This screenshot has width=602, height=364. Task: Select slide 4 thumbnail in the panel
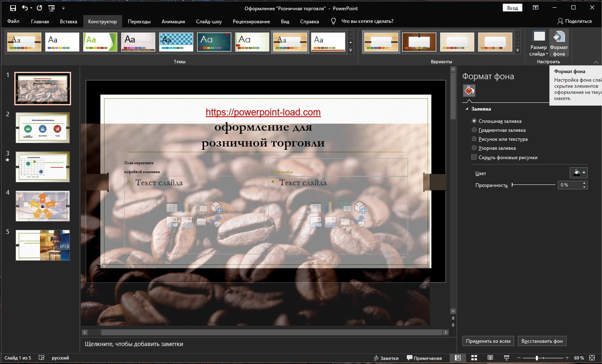[x=42, y=206]
